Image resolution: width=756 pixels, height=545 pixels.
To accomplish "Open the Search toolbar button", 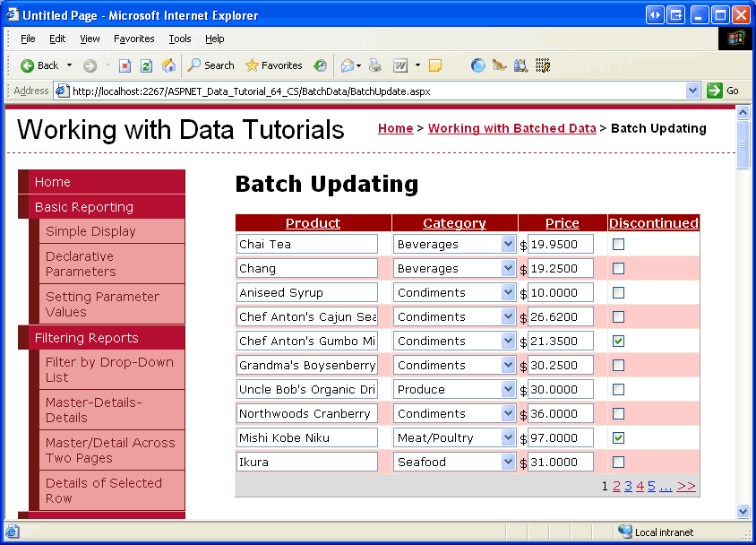I will coord(210,65).
